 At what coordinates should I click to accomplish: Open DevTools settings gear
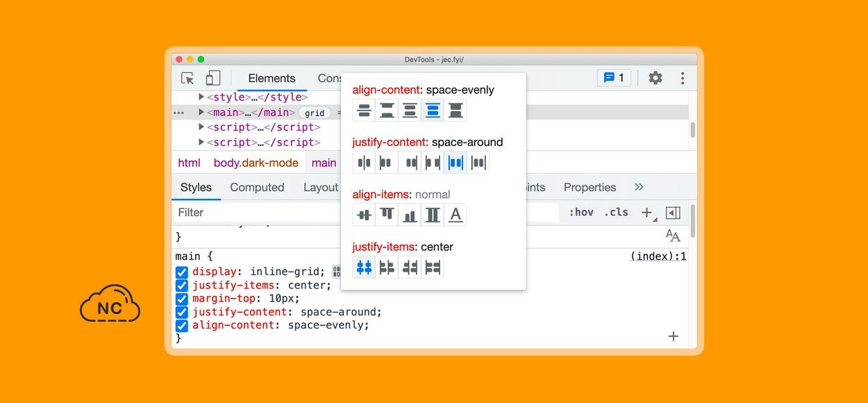click(x=656, y=78)
